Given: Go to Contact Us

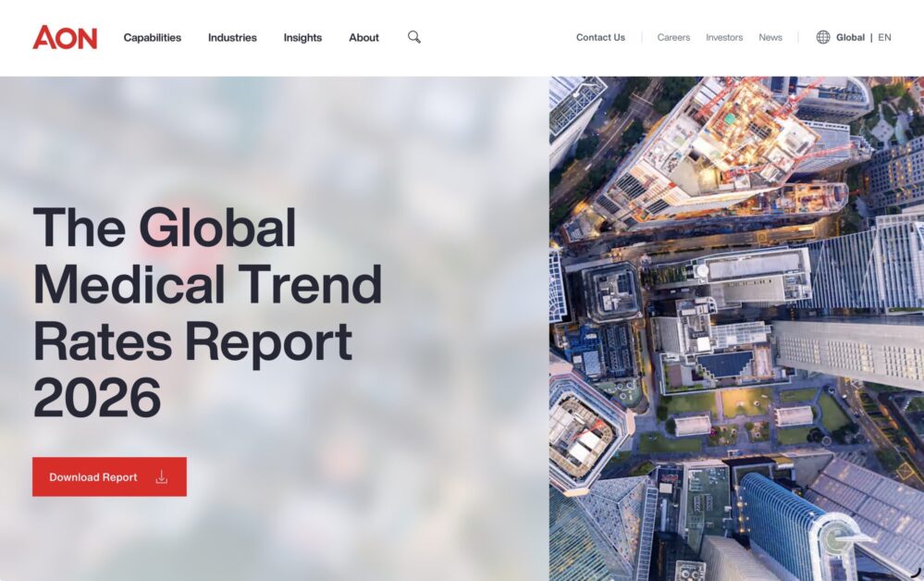Looking at the screenshot, I should pyautogui.click(x=600, y=38).
